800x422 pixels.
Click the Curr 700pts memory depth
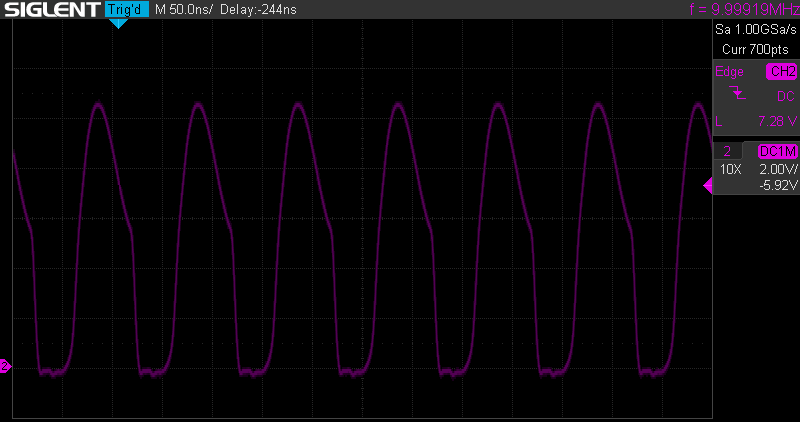coord(755,49)
